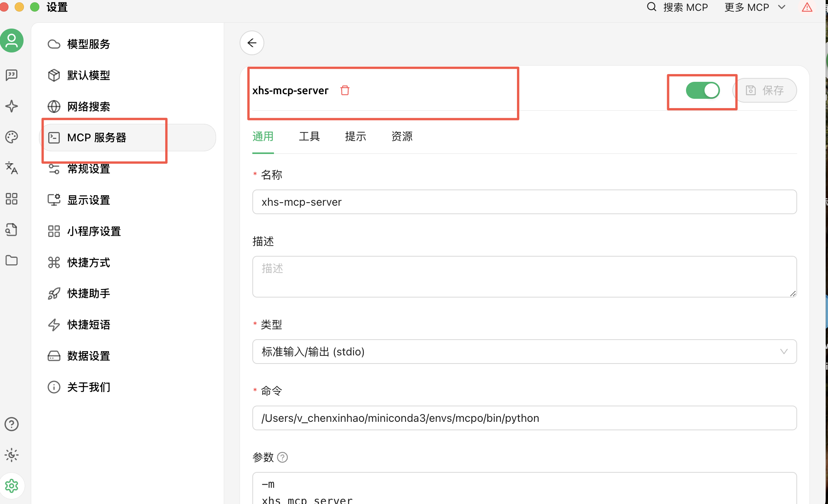Screen dimensions: 828x504
Task: Click the 保存 save button
Action: coord(765,91)
